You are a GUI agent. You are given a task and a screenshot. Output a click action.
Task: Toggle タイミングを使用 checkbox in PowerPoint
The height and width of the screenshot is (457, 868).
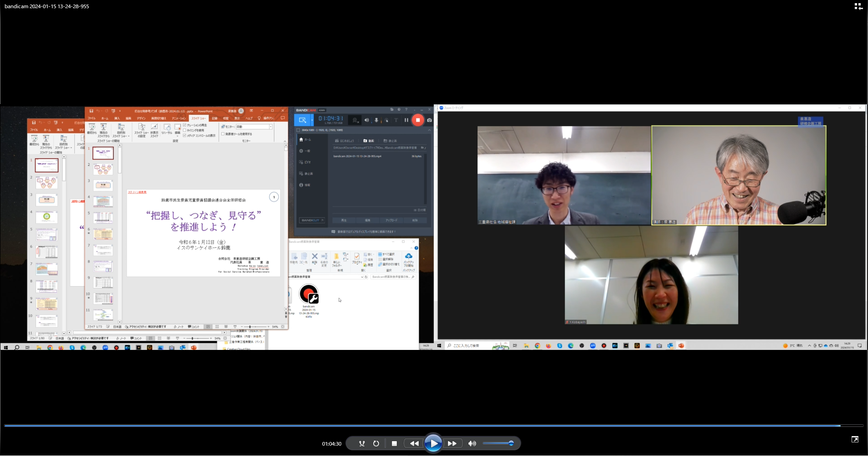pyautogui.click(x=185, y=130)
